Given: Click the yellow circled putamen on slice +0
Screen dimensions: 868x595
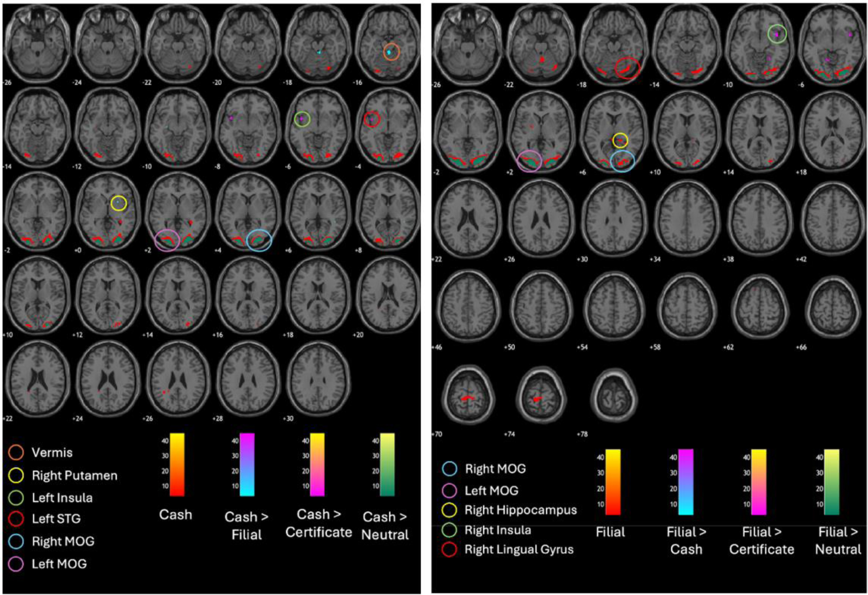Looking at the screenshot, I should tap(119, 203).
